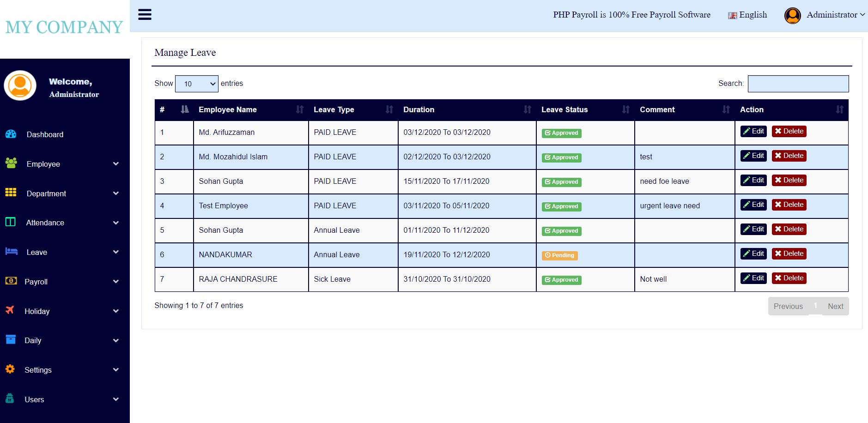The width and height of the screenshot is (868, 423).
Task: Click inside the Search input field
Action: (x=798, y=84)
